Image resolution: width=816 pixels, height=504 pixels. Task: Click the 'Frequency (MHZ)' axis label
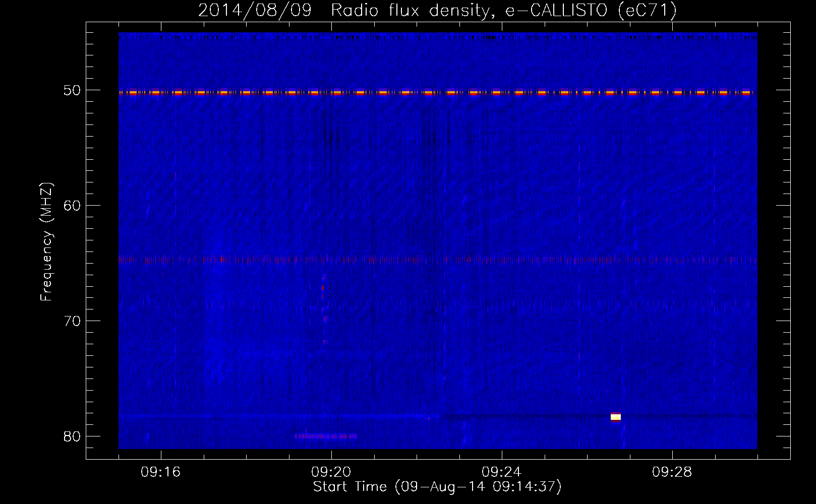pyautogui.click(x=46, y=242)
